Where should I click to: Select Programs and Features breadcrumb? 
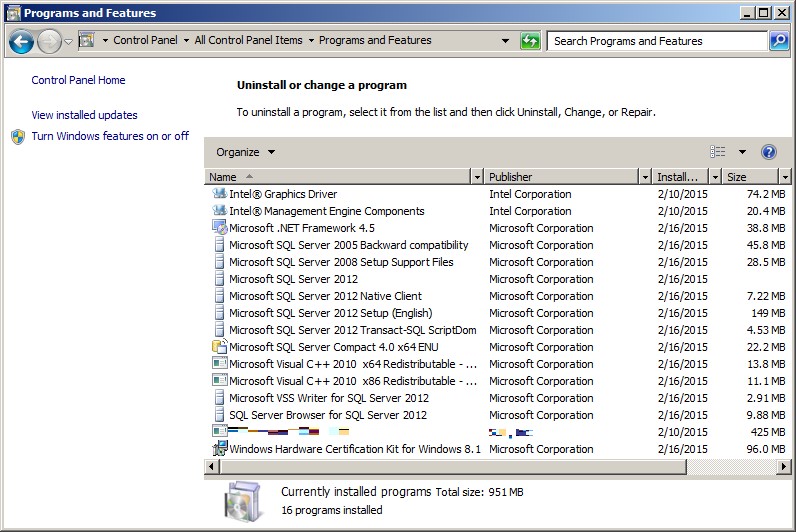375,40
